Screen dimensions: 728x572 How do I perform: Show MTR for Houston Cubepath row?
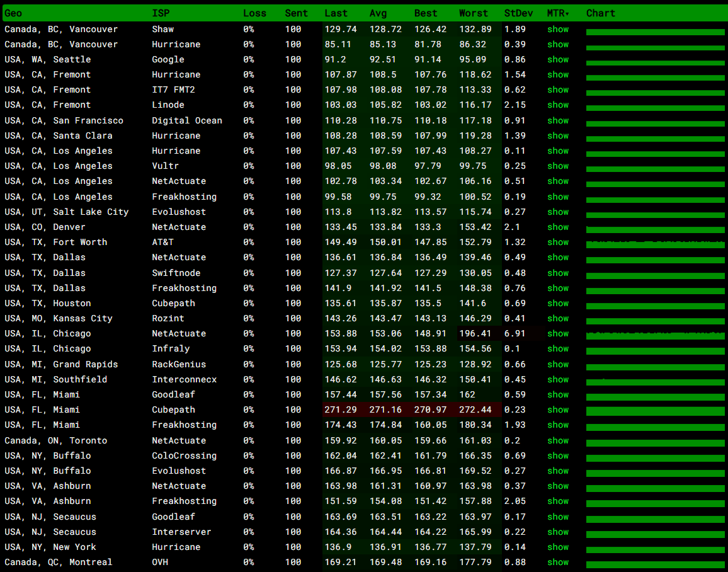click(x=557, y=303)
